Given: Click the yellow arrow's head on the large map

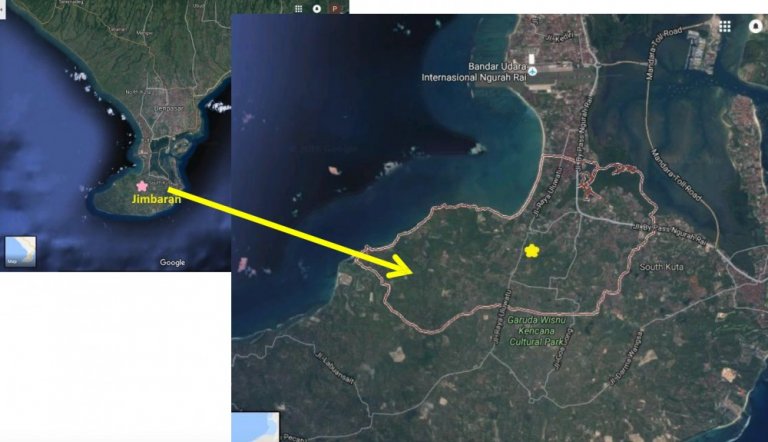Looking at the screenshot, I should click(x=404, y=267).
